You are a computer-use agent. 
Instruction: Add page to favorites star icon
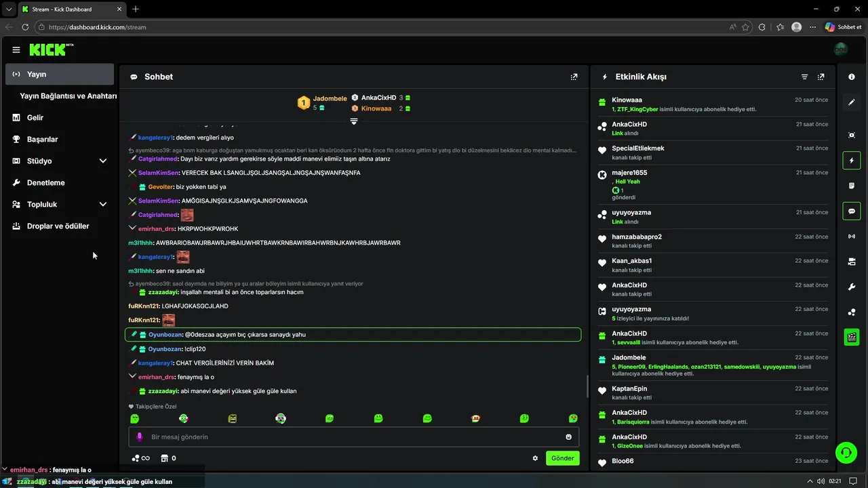point(745,27)
